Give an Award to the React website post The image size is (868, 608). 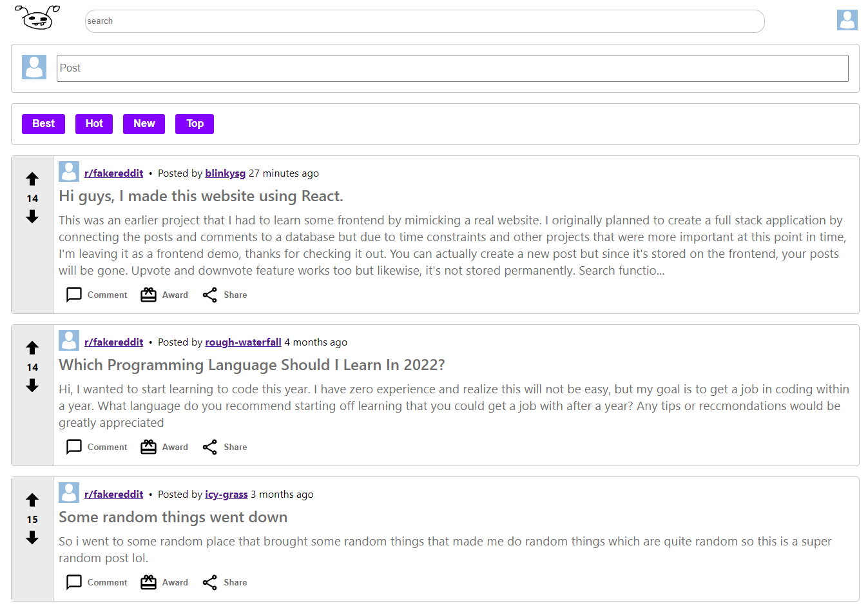tap(164, 295)
